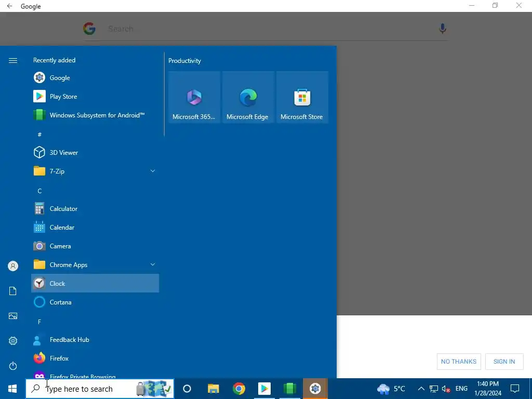The width and height of the screenshot is (532, 399).
Task: Click SIGN IN in Google window
Action: pyautogui.click(x=504, y=362)
